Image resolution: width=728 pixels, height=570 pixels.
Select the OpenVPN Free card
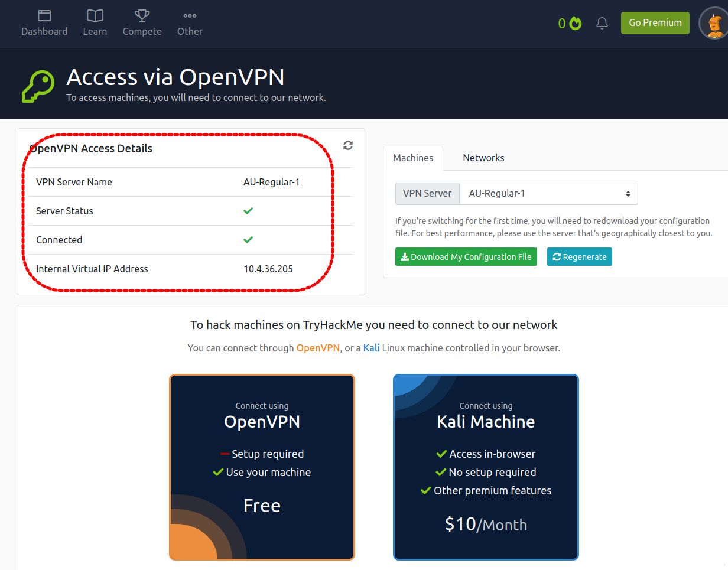pos(262,467)
